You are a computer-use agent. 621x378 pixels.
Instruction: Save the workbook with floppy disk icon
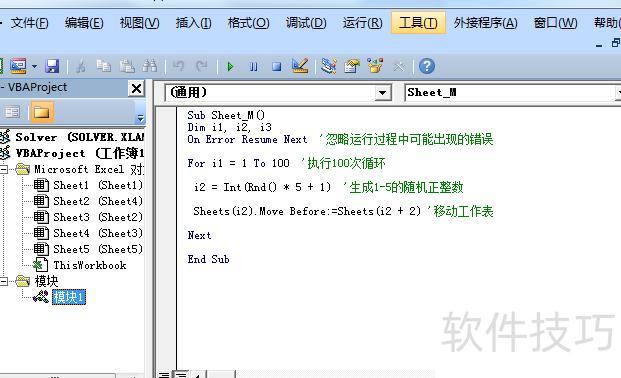click(x=52, y=66)
